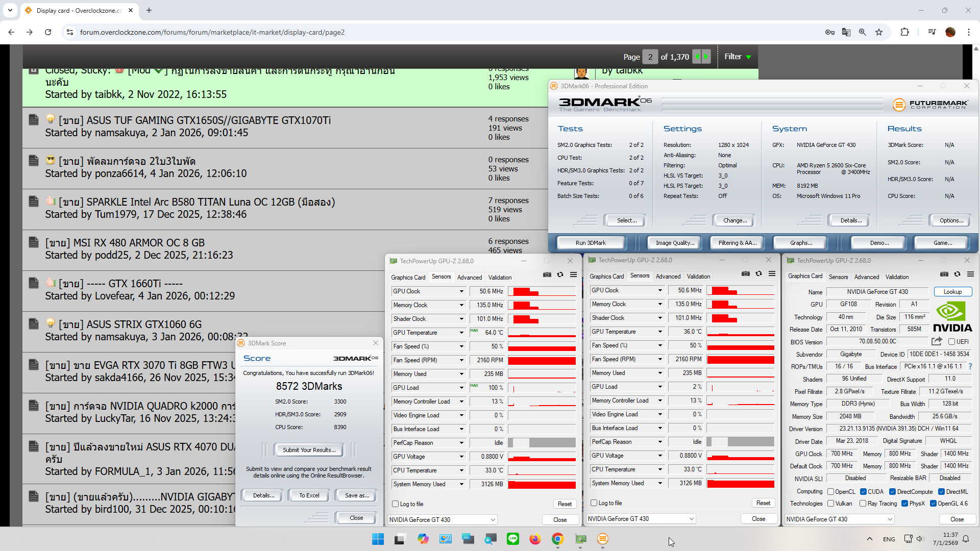This screenshot has height=551, width=980.
Task: Open GPU selector dropdown in Graphics Card window
Action: [890, 519]
